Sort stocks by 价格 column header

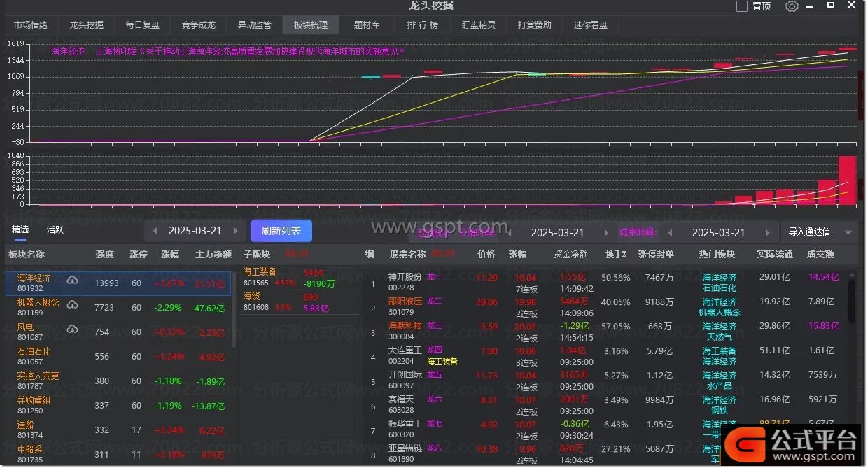[486, 254]
